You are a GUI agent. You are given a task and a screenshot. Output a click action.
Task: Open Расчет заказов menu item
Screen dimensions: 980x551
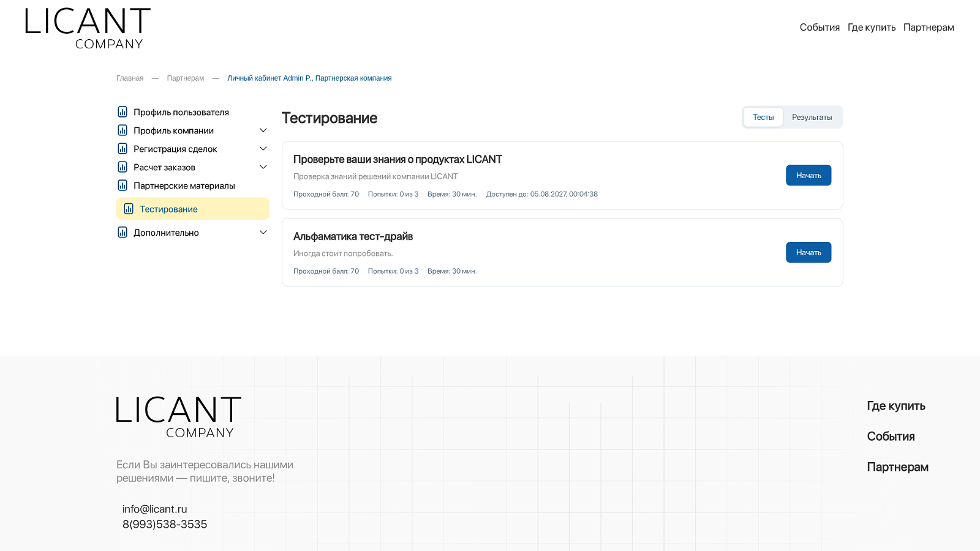(x=164, y=167)
